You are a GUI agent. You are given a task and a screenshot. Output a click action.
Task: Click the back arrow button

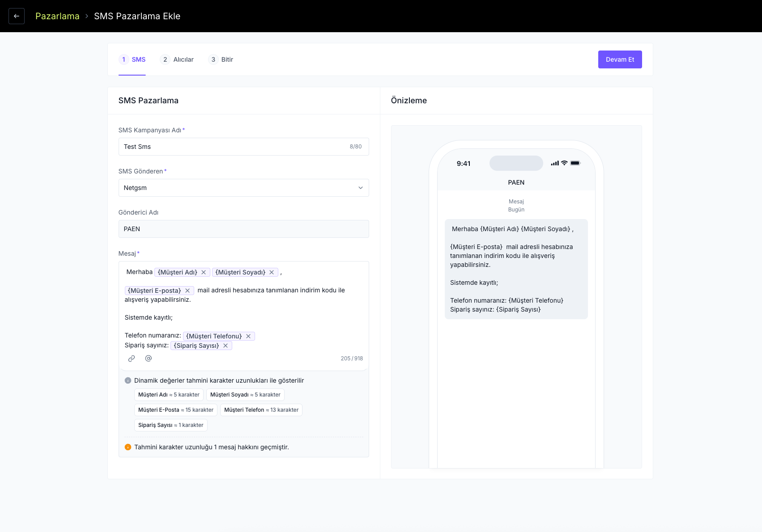point(17,16)
